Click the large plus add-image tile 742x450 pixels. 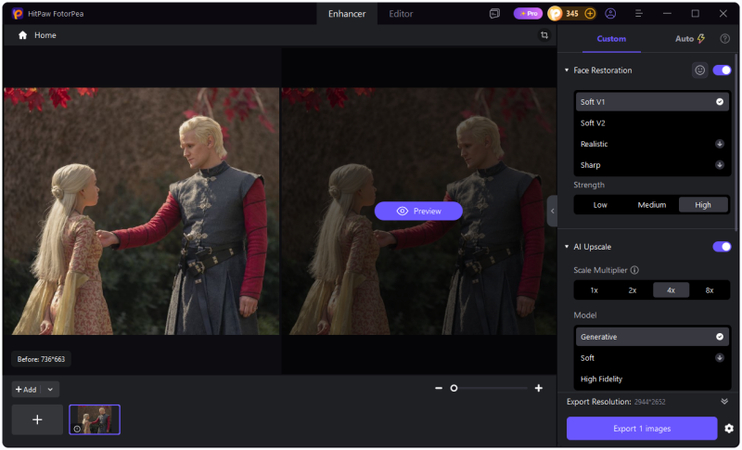pos(37,420)
